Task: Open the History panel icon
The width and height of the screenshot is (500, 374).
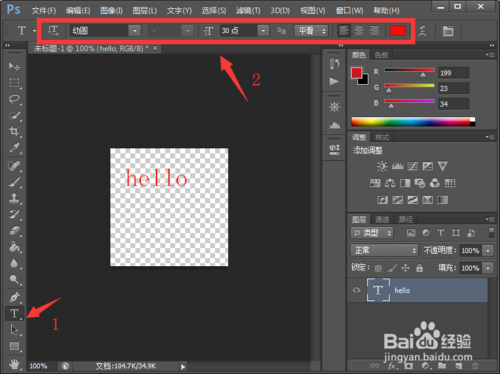Action: 334,64
